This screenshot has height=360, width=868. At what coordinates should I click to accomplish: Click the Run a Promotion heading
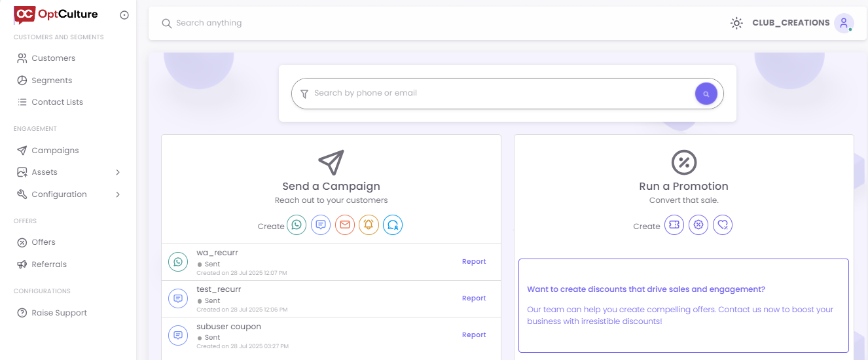tap(684, 187)
